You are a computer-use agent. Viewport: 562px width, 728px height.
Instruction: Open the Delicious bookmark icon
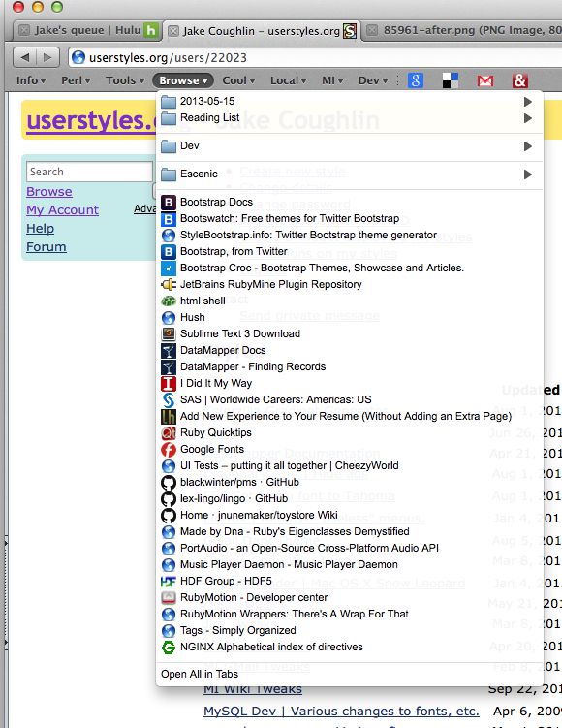(x=451, y=80)
